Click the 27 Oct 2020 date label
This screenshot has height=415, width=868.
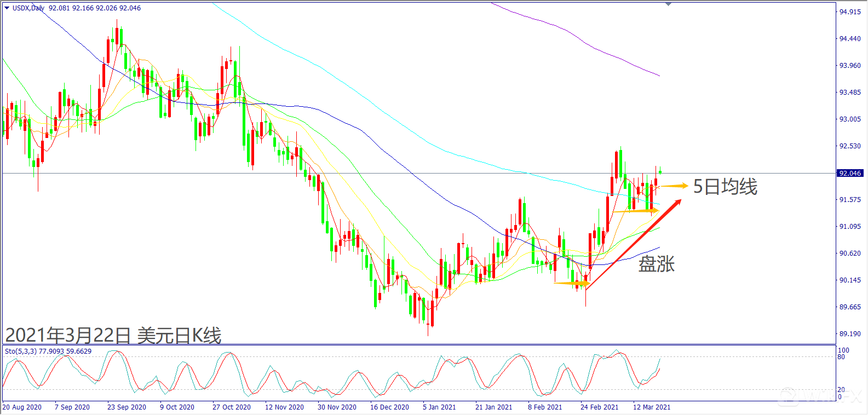click(231, 407)
